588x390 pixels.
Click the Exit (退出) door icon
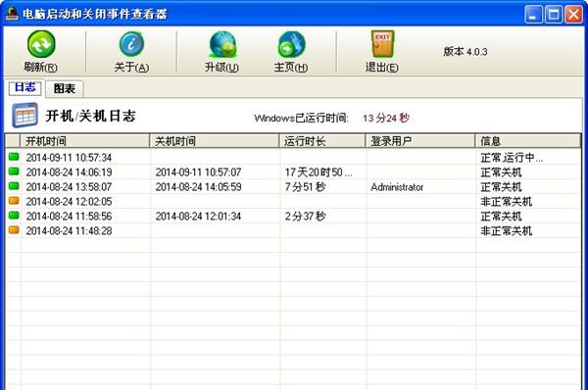pos(382,44)
